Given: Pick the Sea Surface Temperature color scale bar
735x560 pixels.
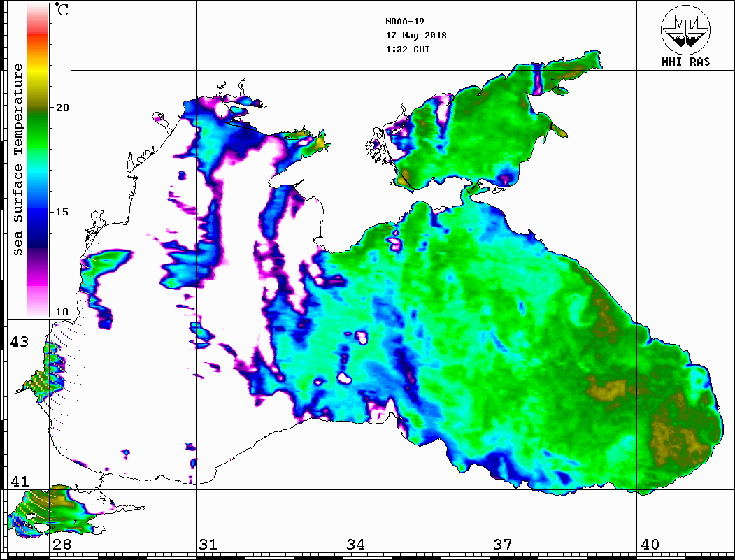Looking at the screenshot, I should tap(38, 161).
